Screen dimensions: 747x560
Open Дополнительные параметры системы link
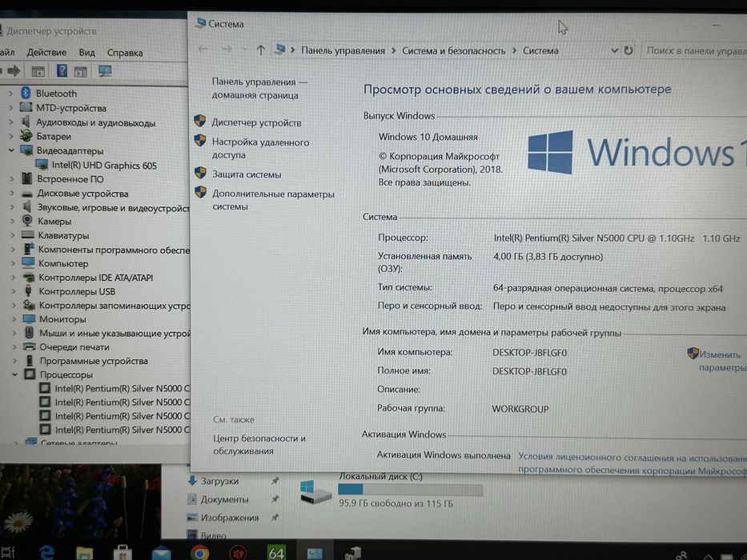click(274, 200)
